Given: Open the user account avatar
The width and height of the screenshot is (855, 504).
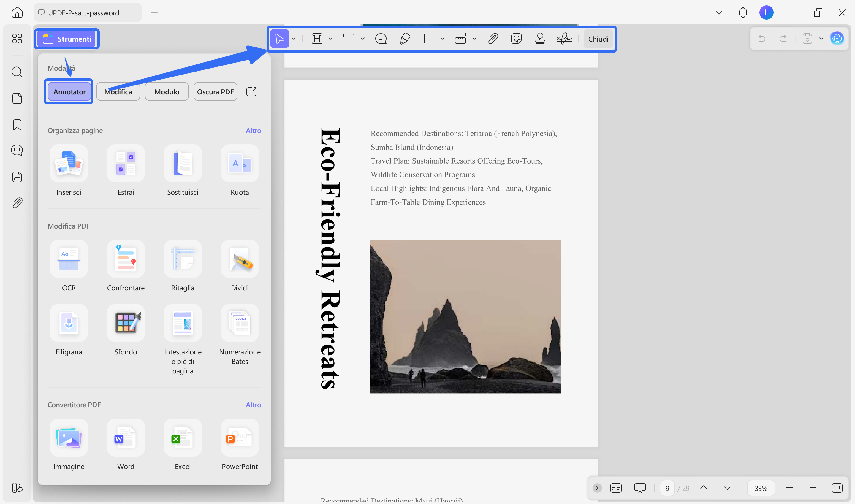Looking at the screenshot, I should pyautogui.click(x=766, y=12).
